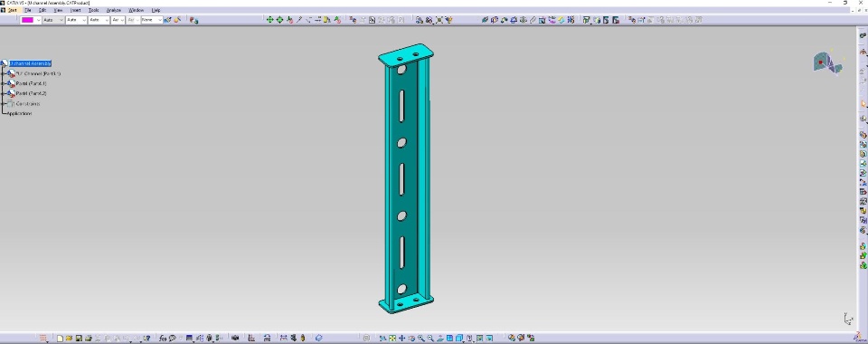
Task: Open the layer None dropdown
Action: pyautogui.click(x=151, y=20)
